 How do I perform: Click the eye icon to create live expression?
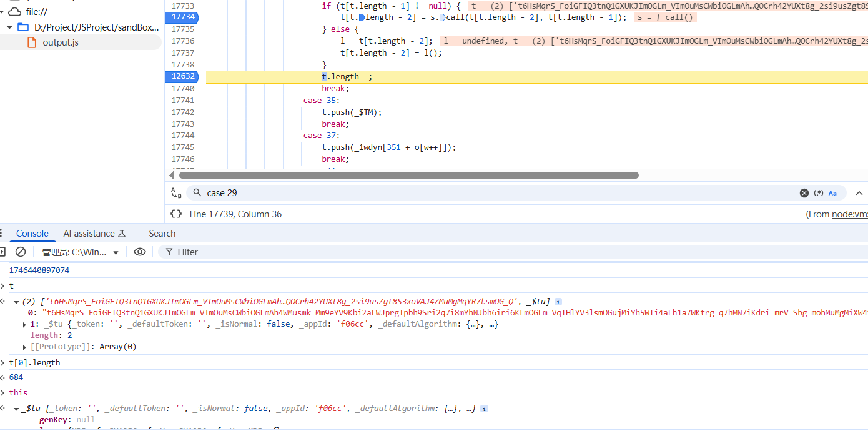[140, 252]
